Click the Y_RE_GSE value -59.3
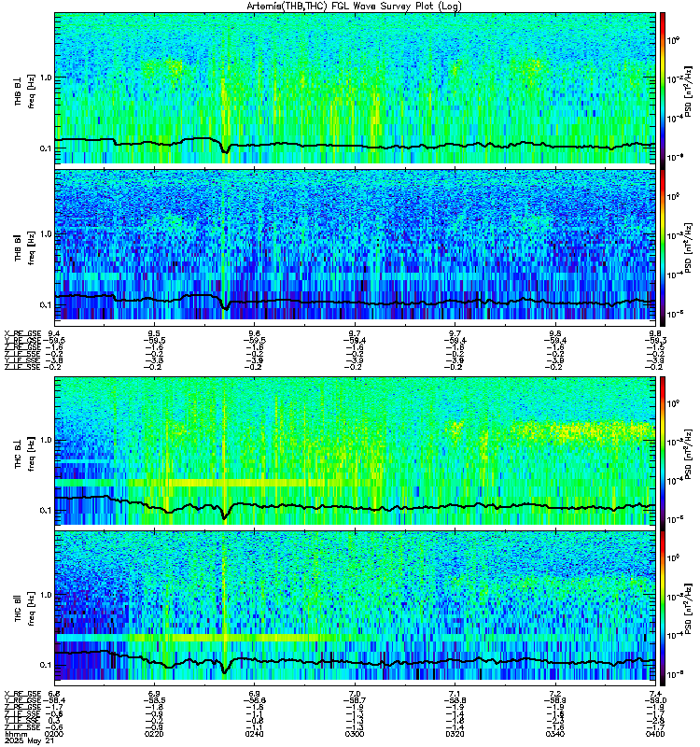 coord(656,341)
